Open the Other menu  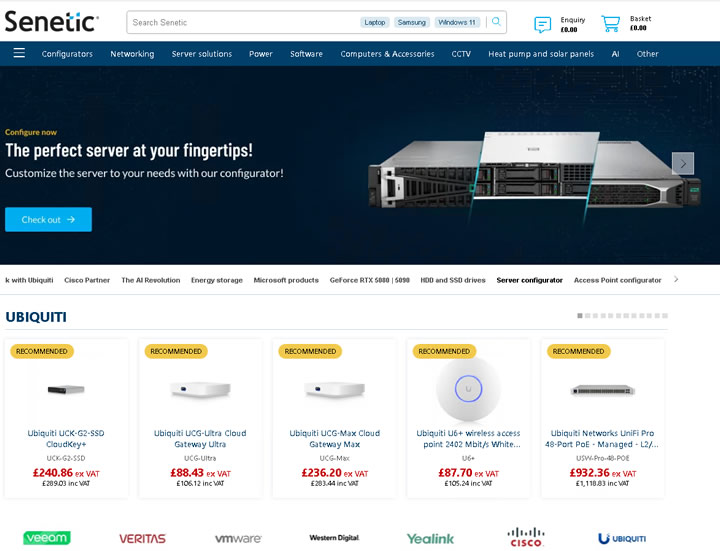pos(647,54)
